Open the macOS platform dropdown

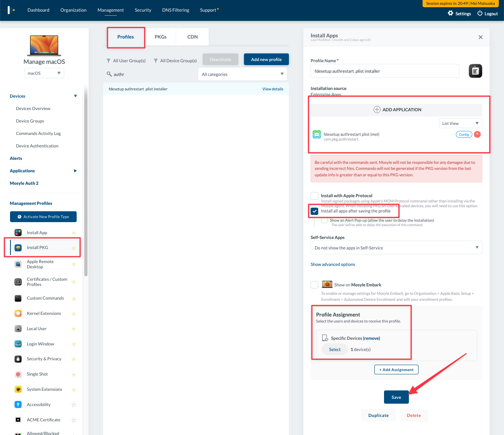(x=44, y=73)
